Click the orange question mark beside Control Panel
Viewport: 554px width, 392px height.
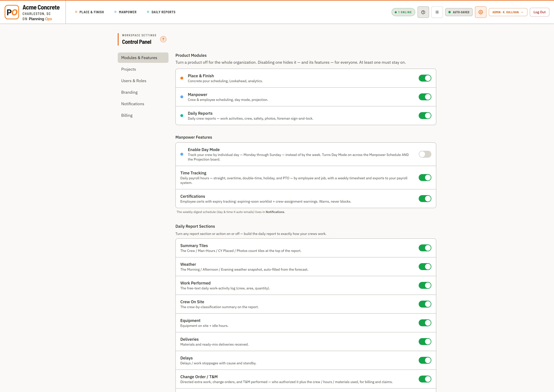tap(163, 39)
